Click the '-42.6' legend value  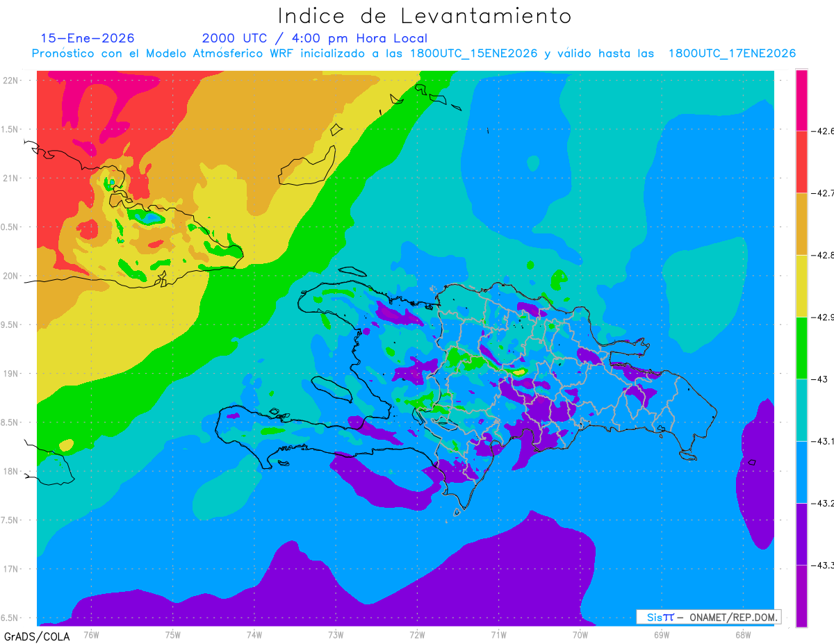point(823,131)
